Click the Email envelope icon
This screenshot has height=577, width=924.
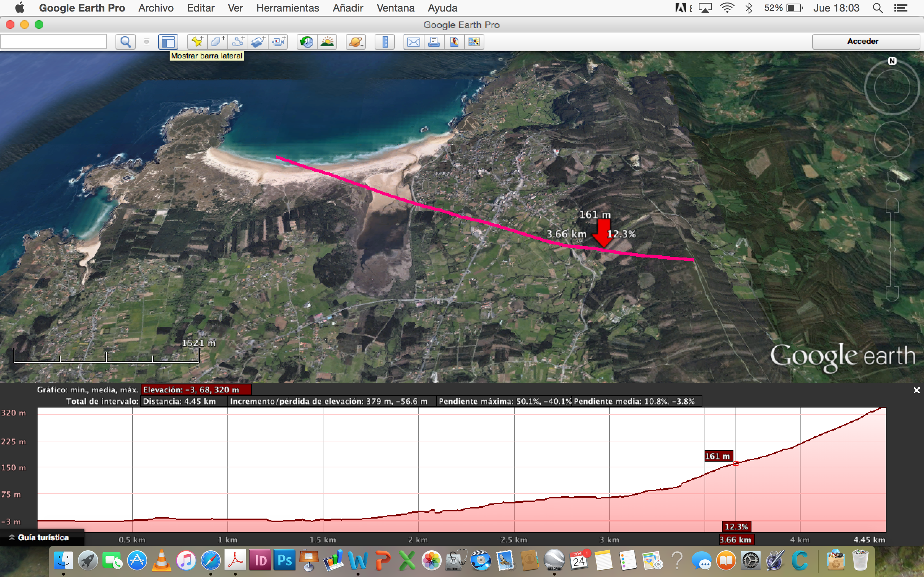click(x=414, y=41)
